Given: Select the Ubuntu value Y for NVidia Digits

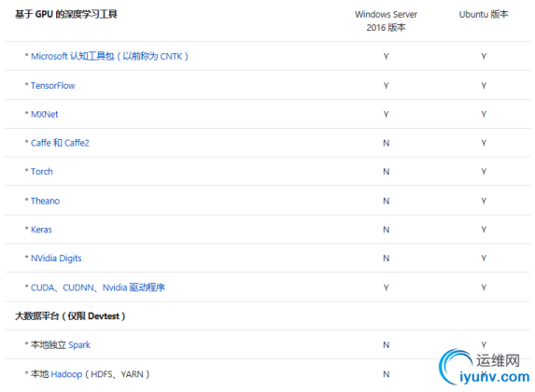Looking at the screenshot, I should (x=484, y=259).
